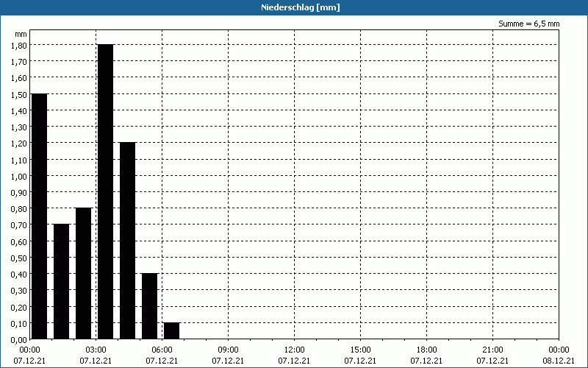Click the tallest 1,80 mm bar
Image resolution: width=588 pixels, height=368 pixels.
pyautogui.click(x=105, y=192)
